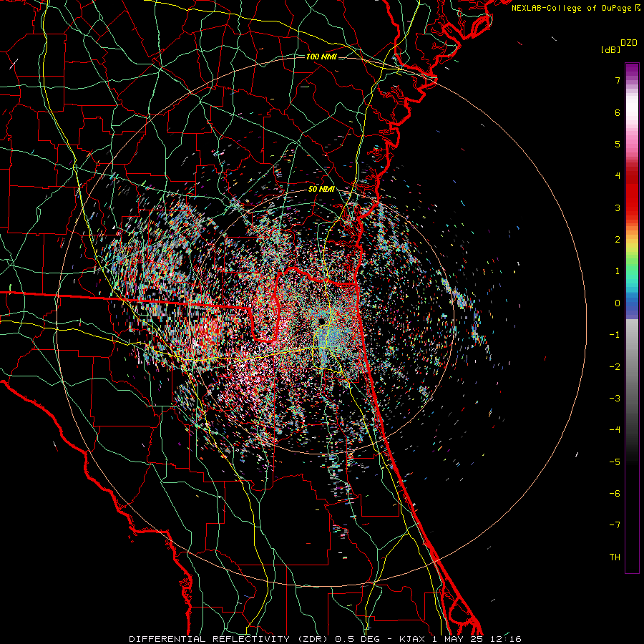The height and width of the screenshot is (644, 644).
Task: Click the 12:16 timestamp in caption
Action: 507,639
